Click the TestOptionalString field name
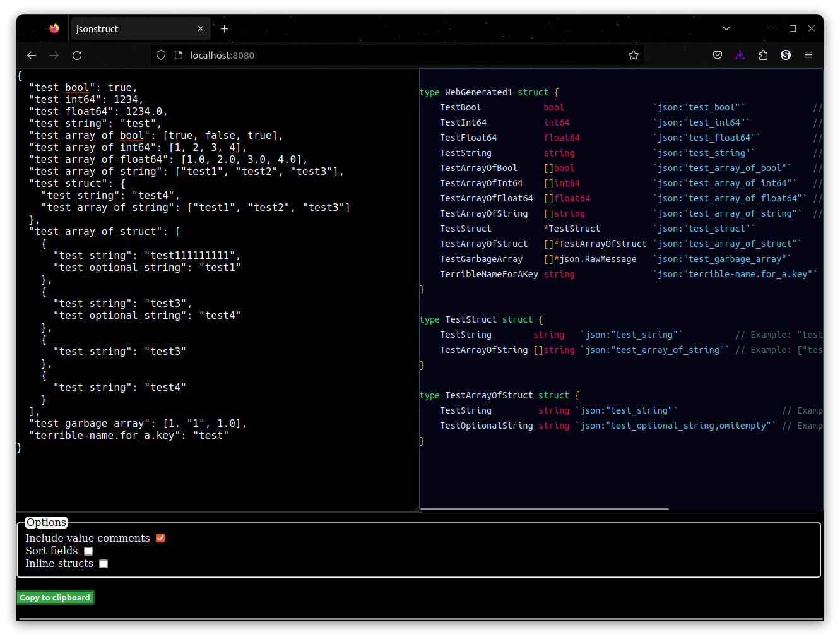This screenshot has width=840, height=639. click(x=487, y=426)
